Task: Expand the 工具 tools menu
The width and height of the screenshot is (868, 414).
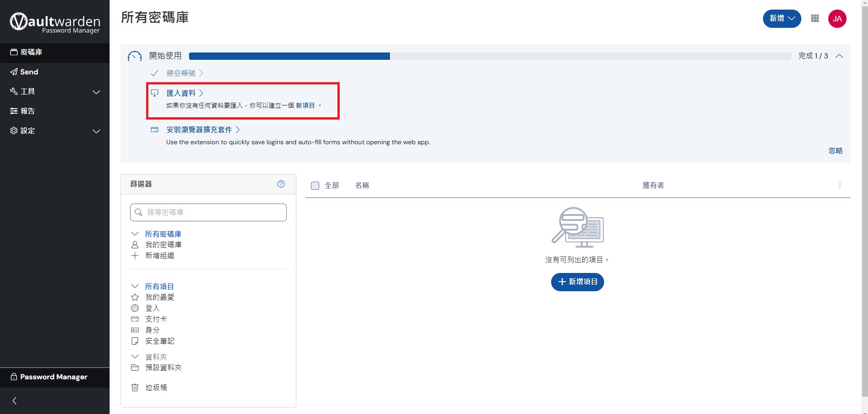Action: click(55, 92)
